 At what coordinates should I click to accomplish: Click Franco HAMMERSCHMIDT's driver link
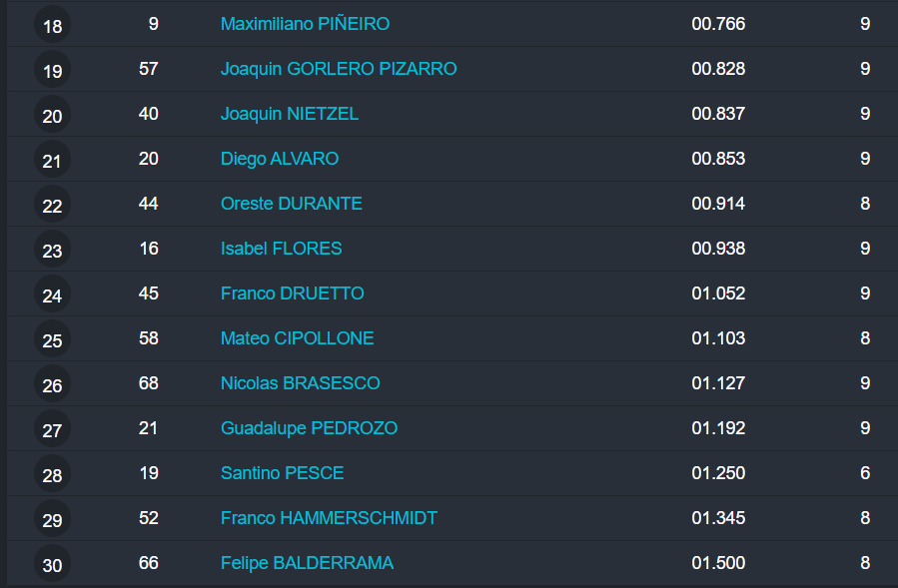pos(330,518)
